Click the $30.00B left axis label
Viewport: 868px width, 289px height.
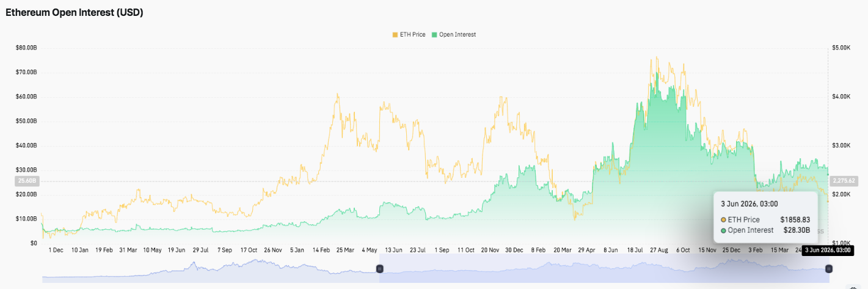tap(26, 170)
